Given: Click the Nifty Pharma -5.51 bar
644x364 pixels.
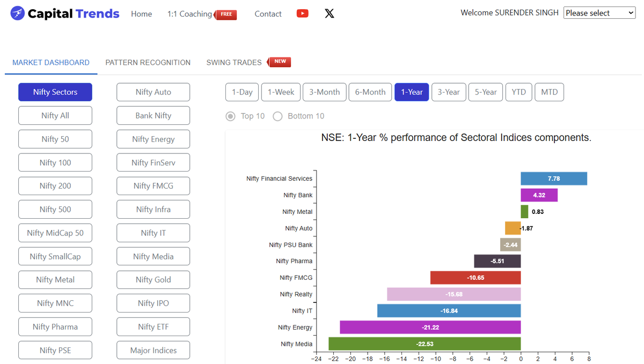Looking at the screenshot, I should 497,261.
